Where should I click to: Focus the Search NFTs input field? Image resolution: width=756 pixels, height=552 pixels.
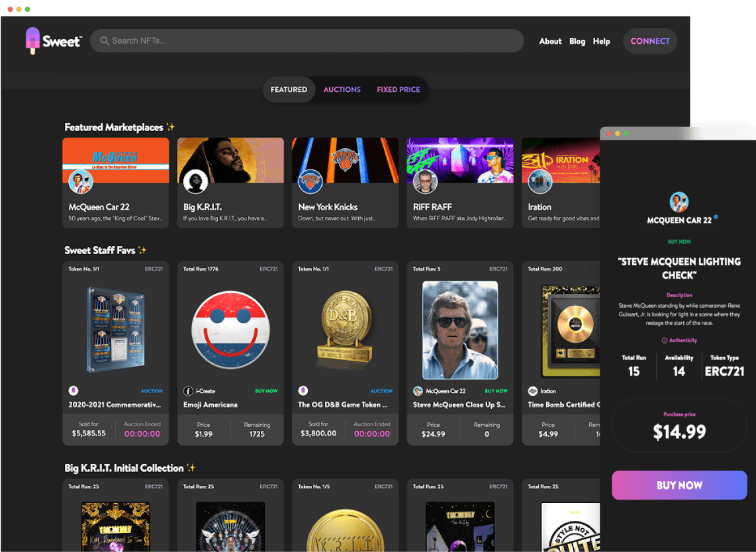point(307,41)
